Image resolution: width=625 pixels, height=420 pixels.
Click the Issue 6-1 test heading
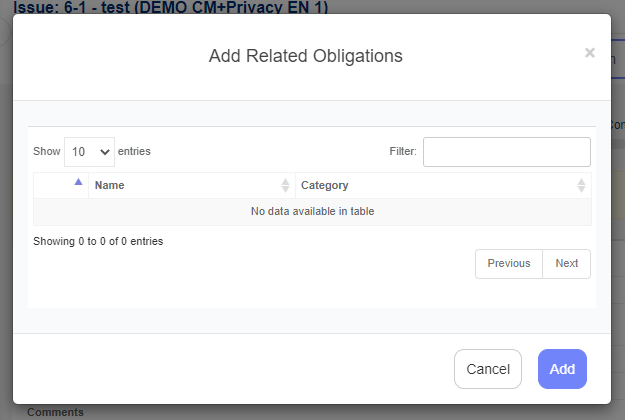coord(171,7)
